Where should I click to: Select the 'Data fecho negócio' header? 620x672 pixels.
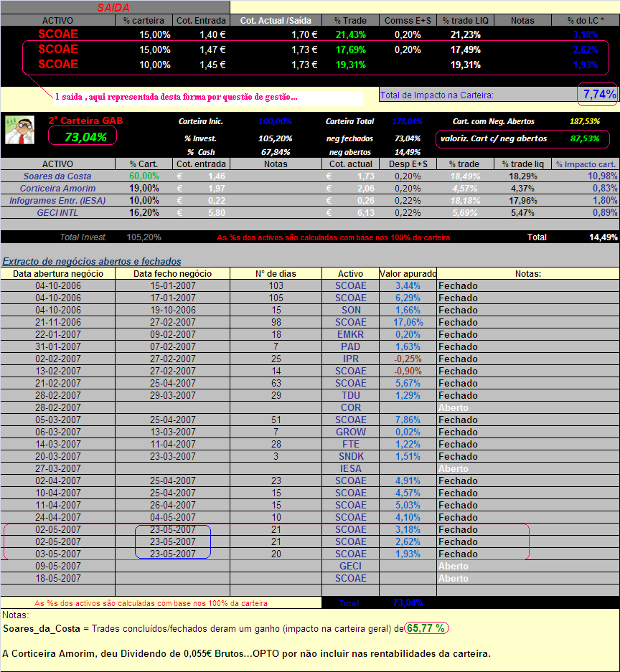click(x=172, y=273)
